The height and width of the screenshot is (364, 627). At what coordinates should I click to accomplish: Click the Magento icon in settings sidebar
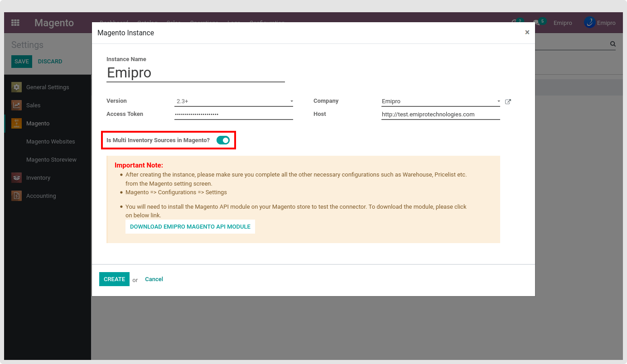point(16,124)
